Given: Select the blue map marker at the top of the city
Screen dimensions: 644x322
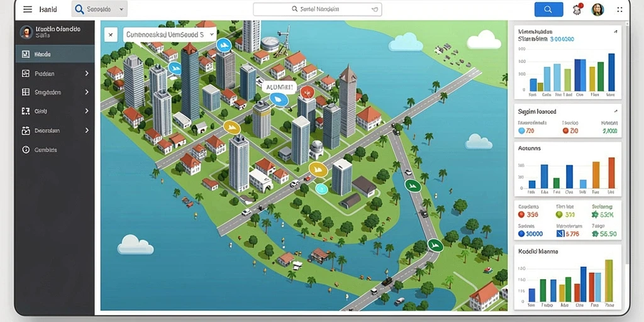Looking at the screenshot, I should [x=223, y=45].
